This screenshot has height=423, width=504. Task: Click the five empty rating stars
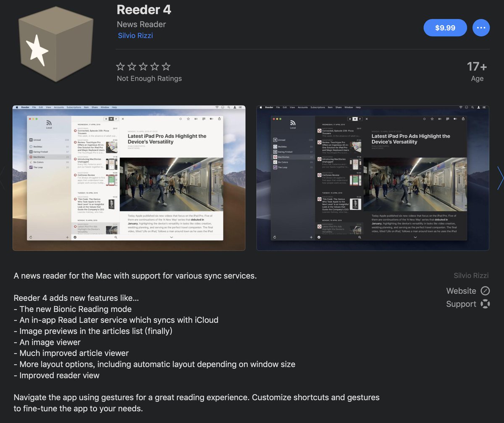click(x=143, y=66)
